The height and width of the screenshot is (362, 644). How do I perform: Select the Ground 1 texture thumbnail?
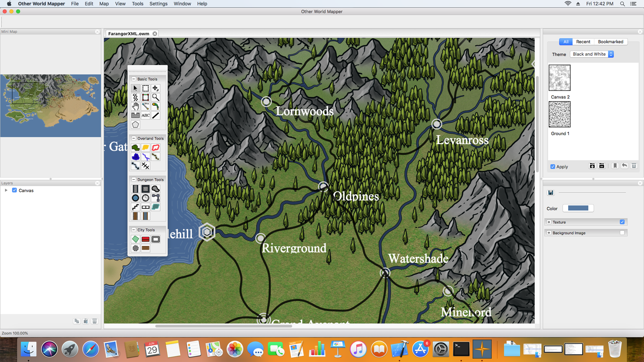coord(559,114)
